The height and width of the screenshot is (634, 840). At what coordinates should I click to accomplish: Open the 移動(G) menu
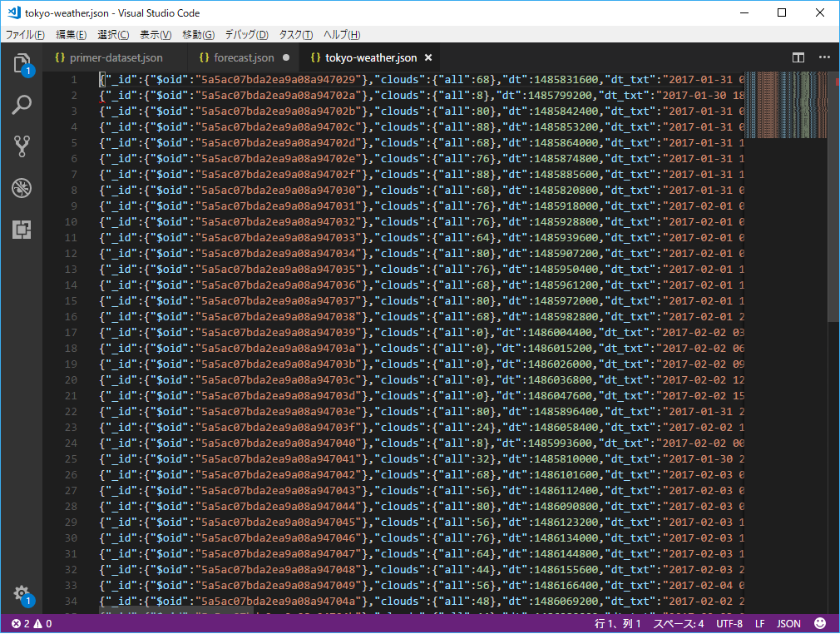(x=198, y=35)
